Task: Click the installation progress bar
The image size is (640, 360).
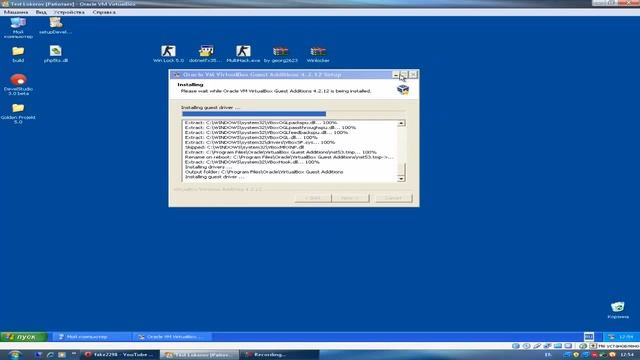Action: coord(293,114)
